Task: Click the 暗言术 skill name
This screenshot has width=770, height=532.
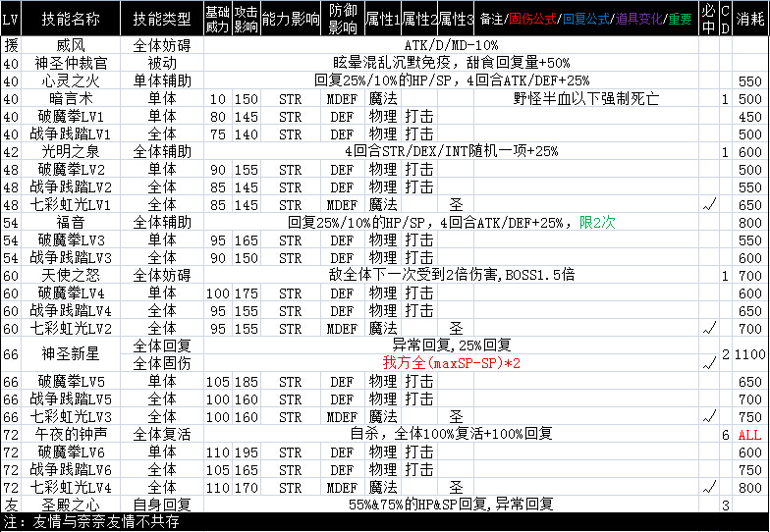Action: click(x=71, y=98)
